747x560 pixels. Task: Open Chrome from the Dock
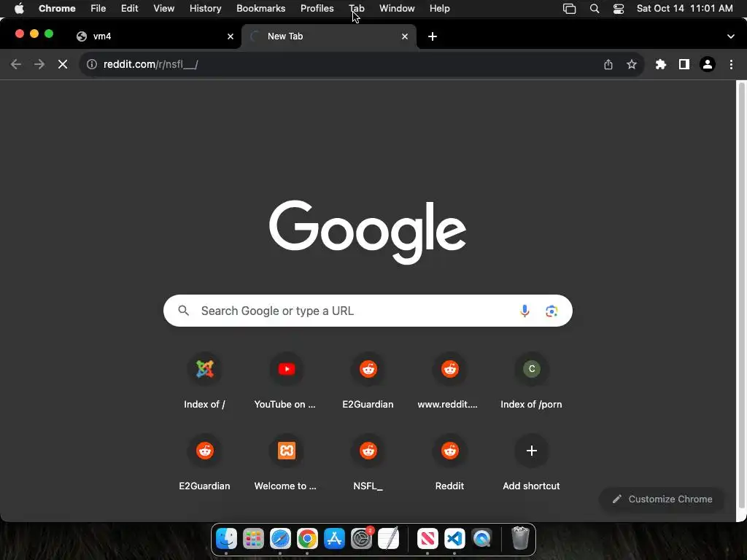(307, 539)
